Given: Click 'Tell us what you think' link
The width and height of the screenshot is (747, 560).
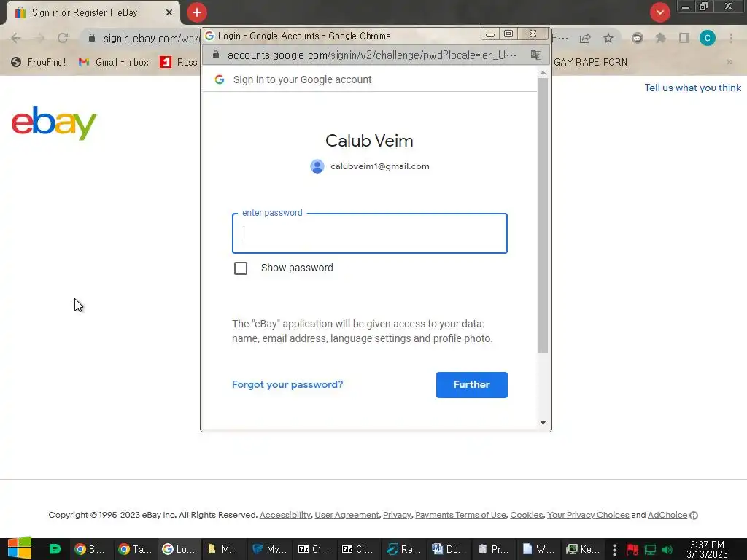Looking at the screenshot, I should pos(693,88).
